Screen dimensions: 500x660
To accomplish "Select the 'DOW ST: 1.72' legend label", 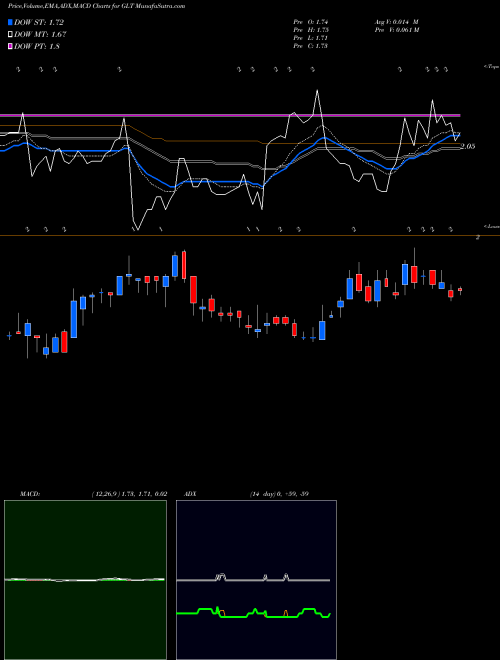I will [39, 22].
